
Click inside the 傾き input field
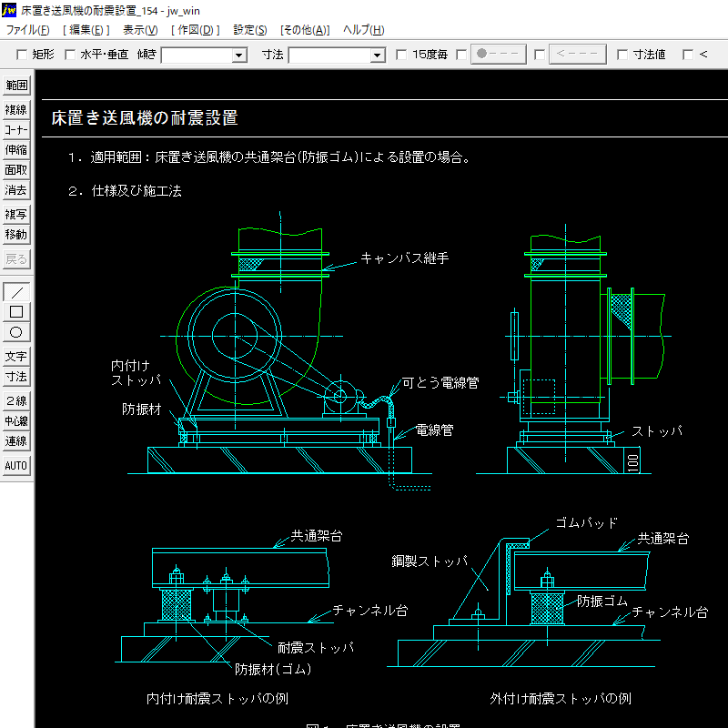(197, 56)
